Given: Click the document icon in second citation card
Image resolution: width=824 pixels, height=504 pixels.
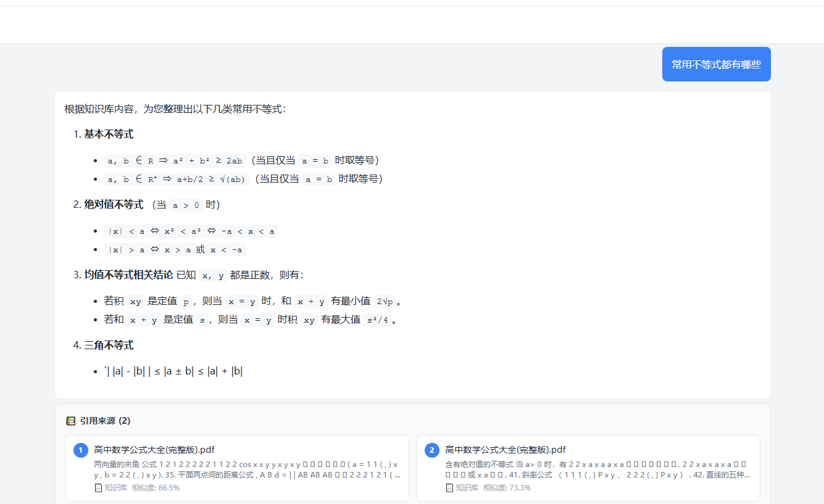Looking at the screenshot, I should click(x=449, y=488).
